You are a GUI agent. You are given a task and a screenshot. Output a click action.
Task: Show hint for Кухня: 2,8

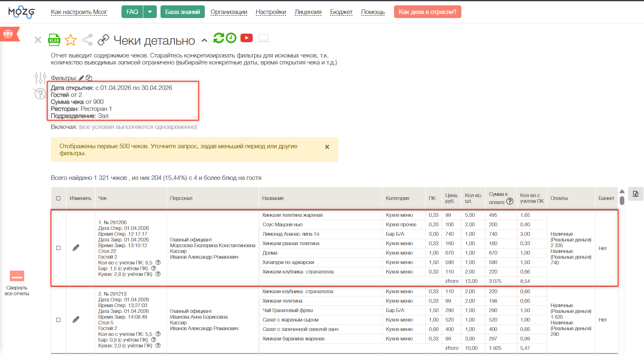(158, 274)
